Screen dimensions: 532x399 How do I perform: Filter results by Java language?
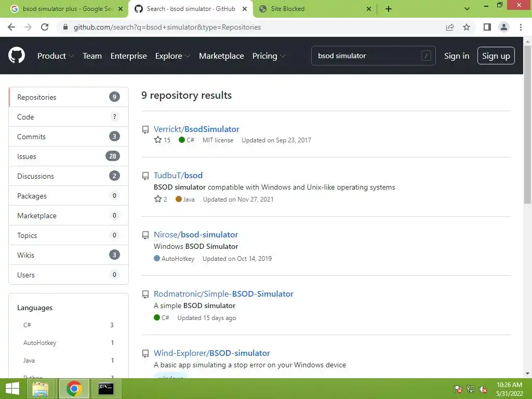(x=69, y=361)
